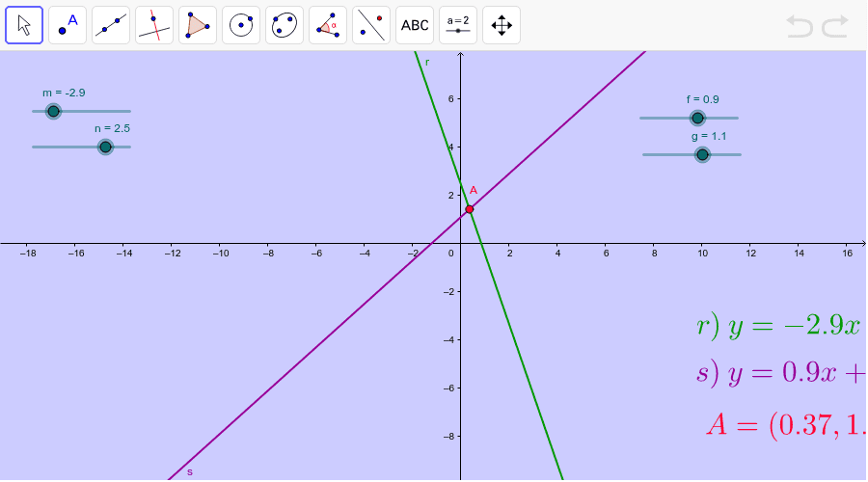Click the x-axis tick label -18
This screenshot has width=868, height=482.
(28, 254)
